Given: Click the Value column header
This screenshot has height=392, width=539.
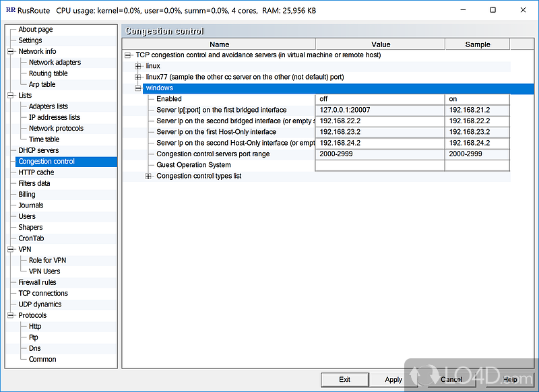Looking at the screenshot, I should [x=380, y=44].
